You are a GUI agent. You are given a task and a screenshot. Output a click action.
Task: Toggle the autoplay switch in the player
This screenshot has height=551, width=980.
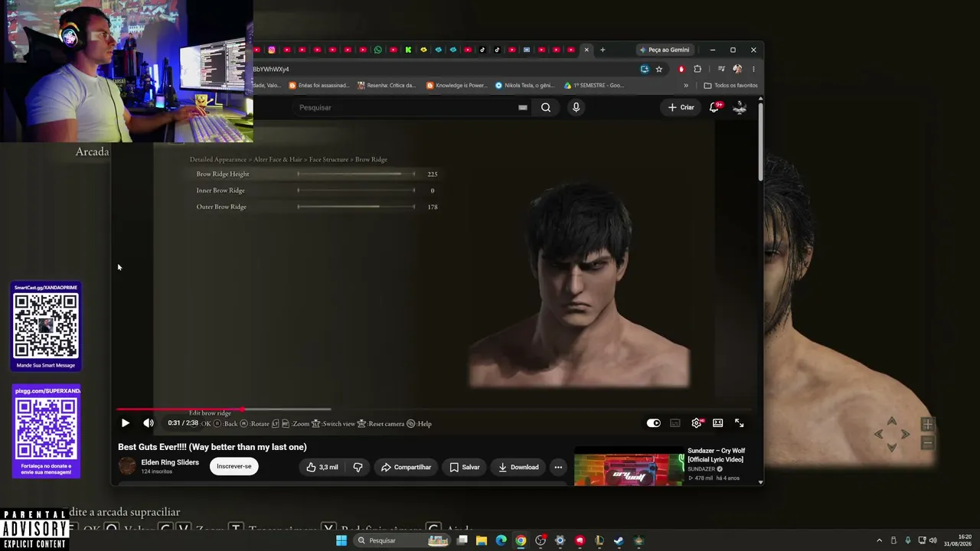653,423
